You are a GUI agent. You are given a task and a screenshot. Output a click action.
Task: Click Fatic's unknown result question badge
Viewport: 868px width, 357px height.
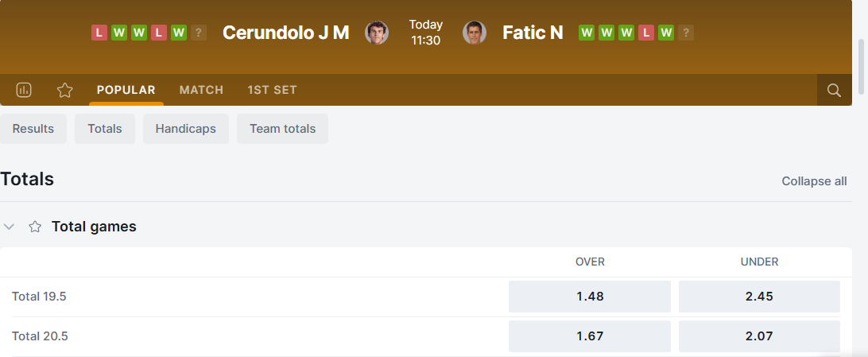coord(686,33)
